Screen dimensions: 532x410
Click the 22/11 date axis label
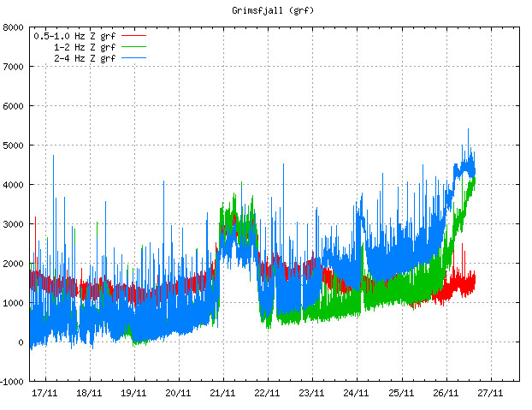coord(267,393)
